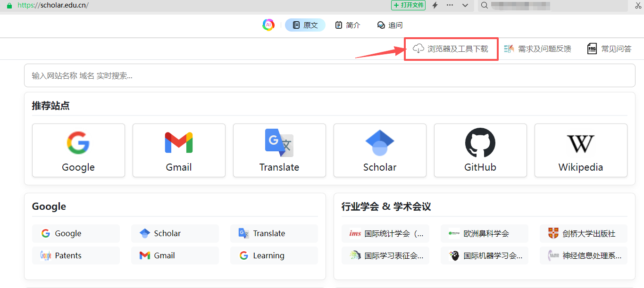Open the 常见问答 link
Screen dimensions: 644x288
(x=616, y=49)
